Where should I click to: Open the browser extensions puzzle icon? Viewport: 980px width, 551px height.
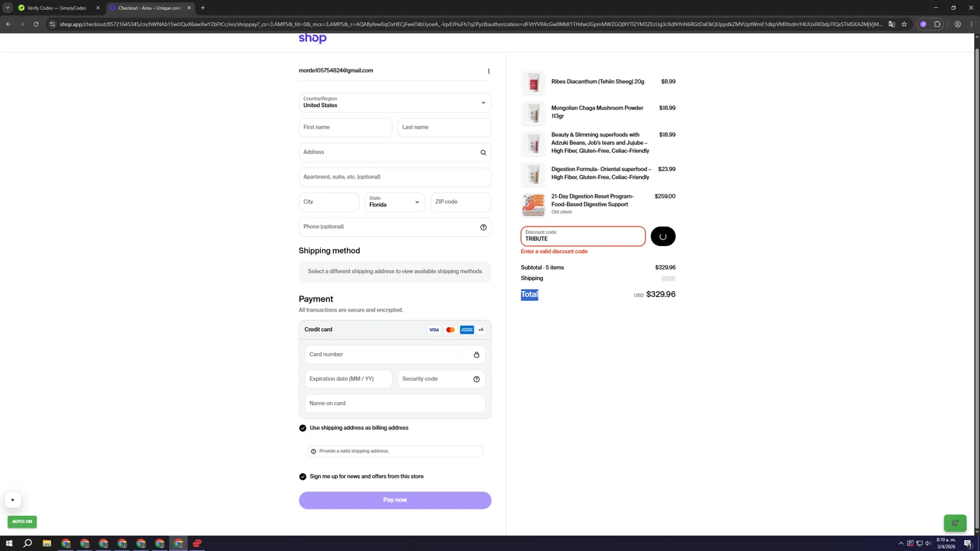[938, 24]
